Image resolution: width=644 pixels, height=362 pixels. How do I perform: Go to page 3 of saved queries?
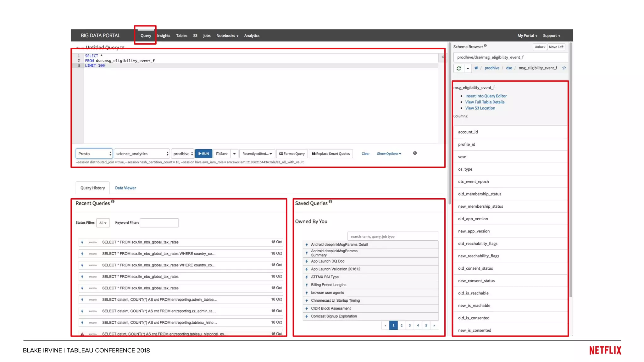click(x=410, y=326)
